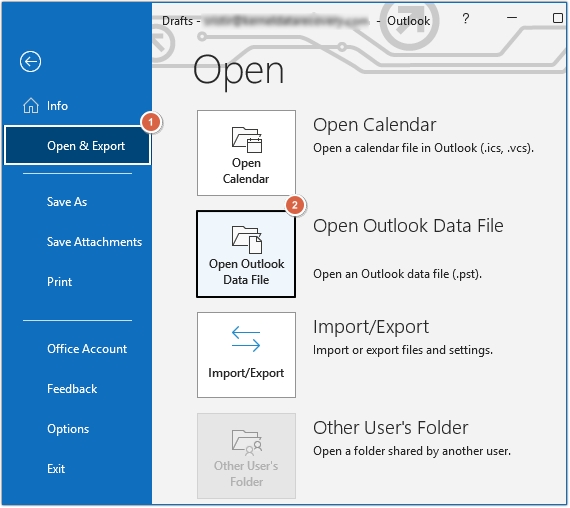
Task: Minimize the Outlook window
Action: [512, 17]
